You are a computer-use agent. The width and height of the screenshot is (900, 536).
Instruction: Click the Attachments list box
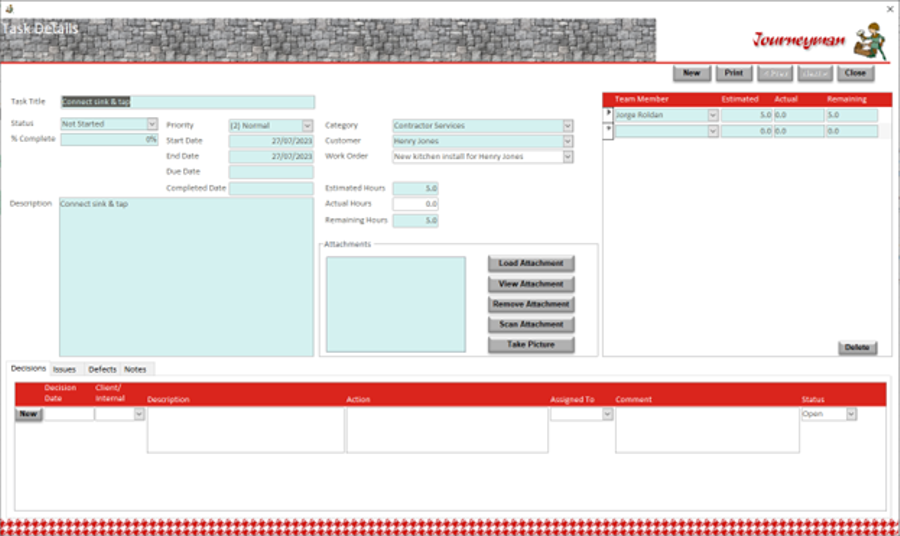396,304
